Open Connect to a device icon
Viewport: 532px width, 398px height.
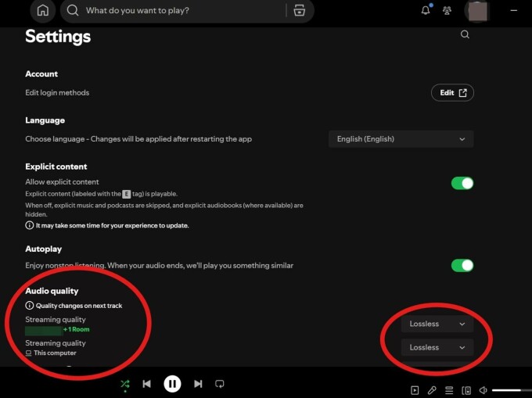466,390
